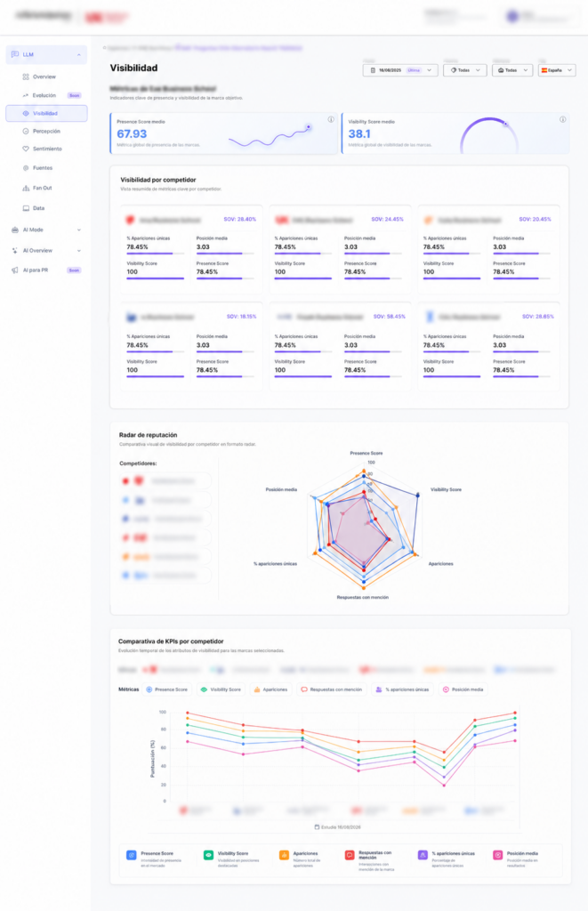Open the date selector dropdown
588x911 pixels.
coord(400,70)
